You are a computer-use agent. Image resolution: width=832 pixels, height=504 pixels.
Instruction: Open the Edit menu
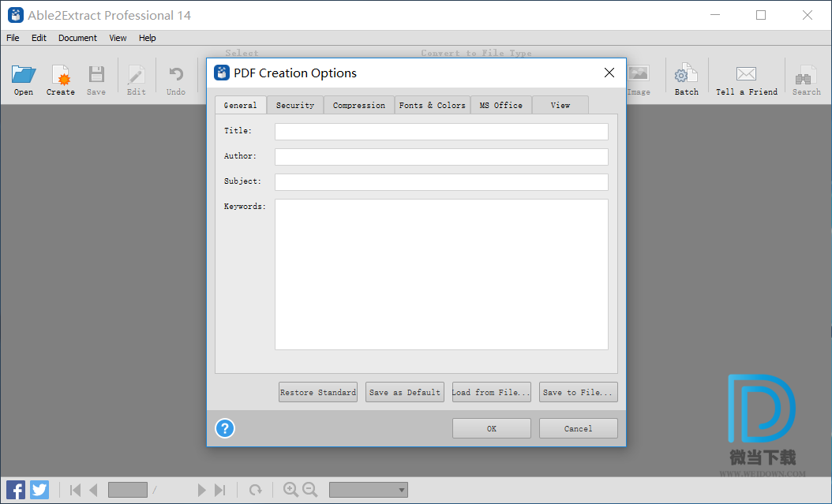coord(39,38)
